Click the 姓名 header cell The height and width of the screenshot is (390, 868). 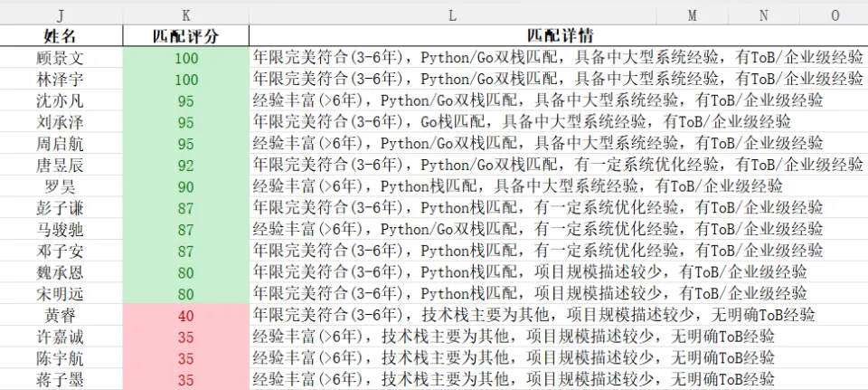(61, 36)
